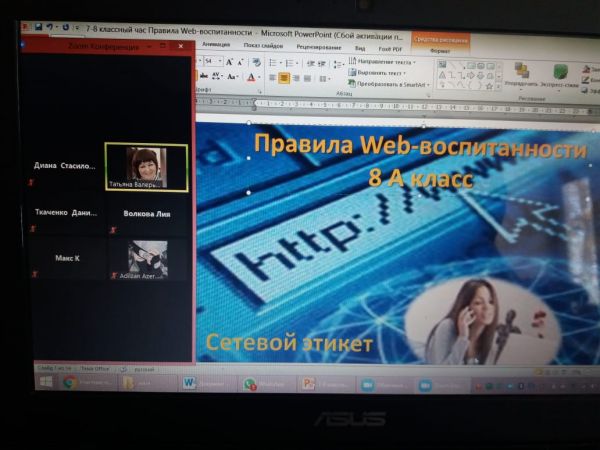
Task: Toggle center text alignment
Action: tap(284, 77)
